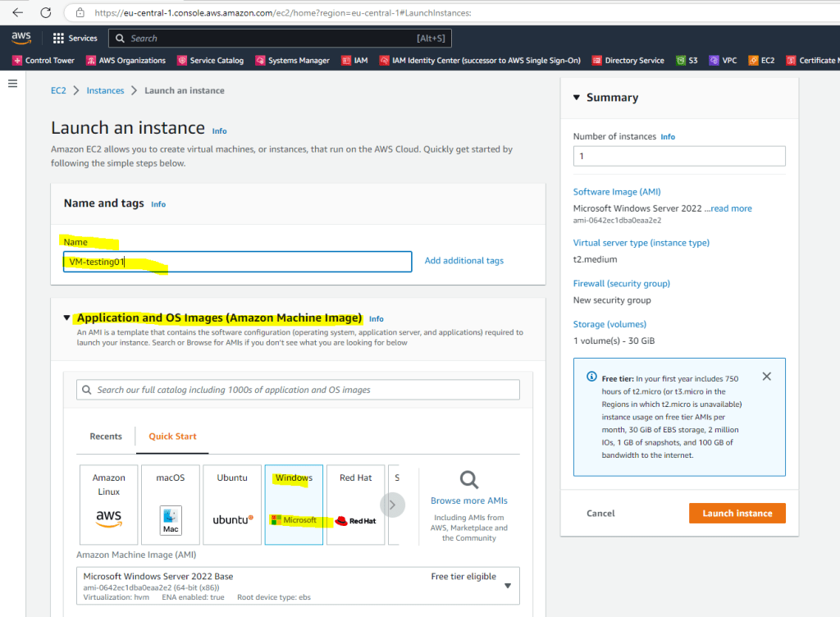840x617 pixels.
Task: Click Add additional tags
Action: [x=464, y=261]
